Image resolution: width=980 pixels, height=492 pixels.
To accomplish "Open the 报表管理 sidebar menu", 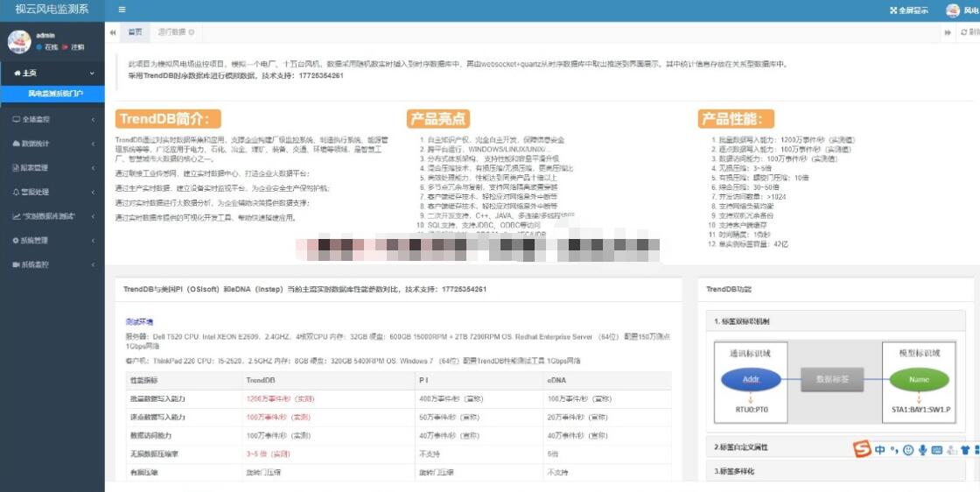I will (52, 167).
